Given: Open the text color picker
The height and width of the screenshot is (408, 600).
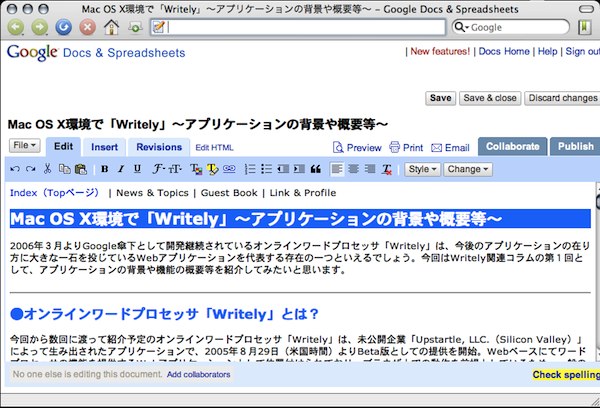Looking at the screenshot, I should tap(196, 169).
